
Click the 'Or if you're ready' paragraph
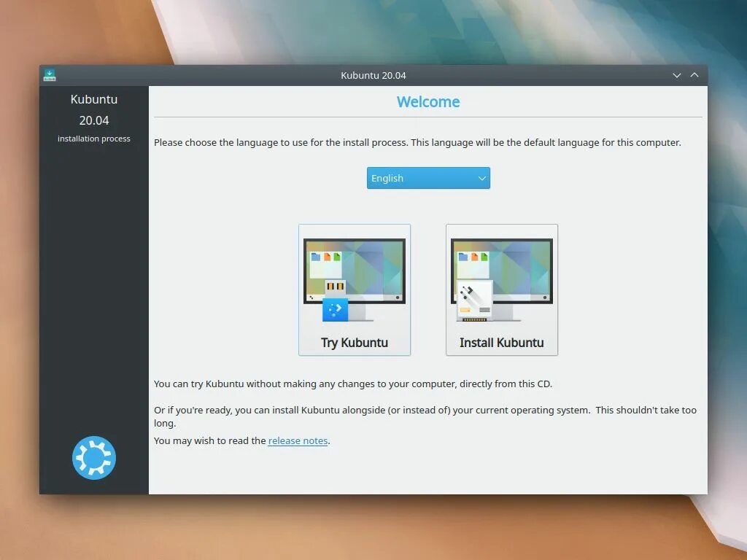pyautogui.click(x=425, y=416)
